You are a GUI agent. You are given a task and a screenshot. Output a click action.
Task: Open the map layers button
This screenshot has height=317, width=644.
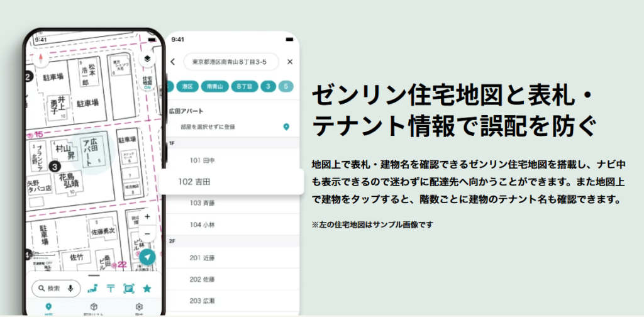pos(147,58)
